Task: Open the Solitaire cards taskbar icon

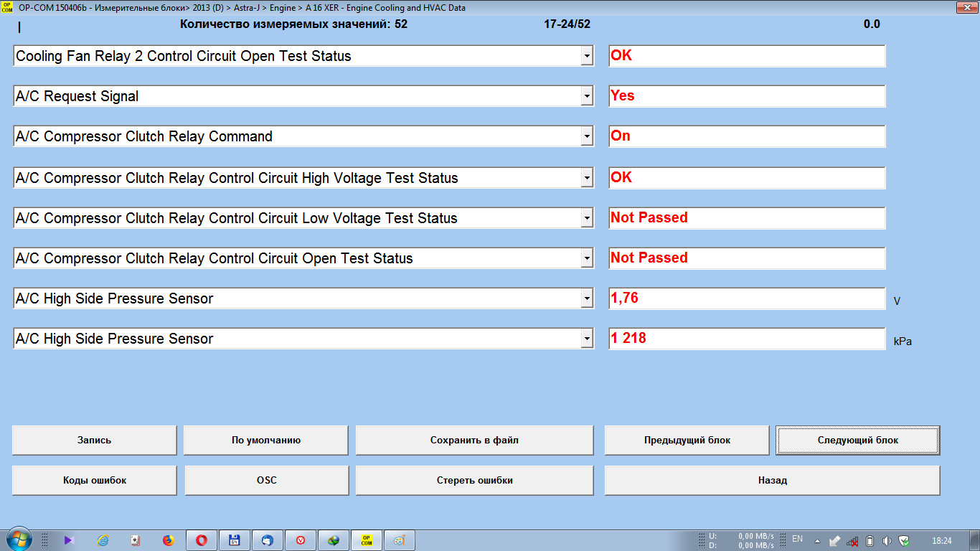Action: 136,540
